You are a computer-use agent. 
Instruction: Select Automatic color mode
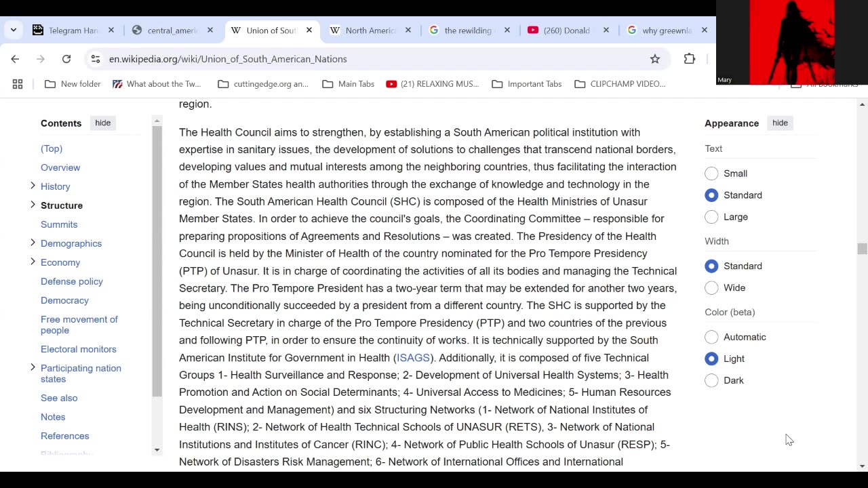(711, 337)
